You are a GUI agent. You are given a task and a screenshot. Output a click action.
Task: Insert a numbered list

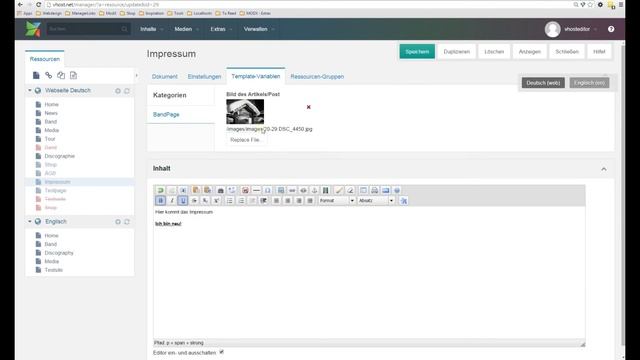(x=241, y=200)
